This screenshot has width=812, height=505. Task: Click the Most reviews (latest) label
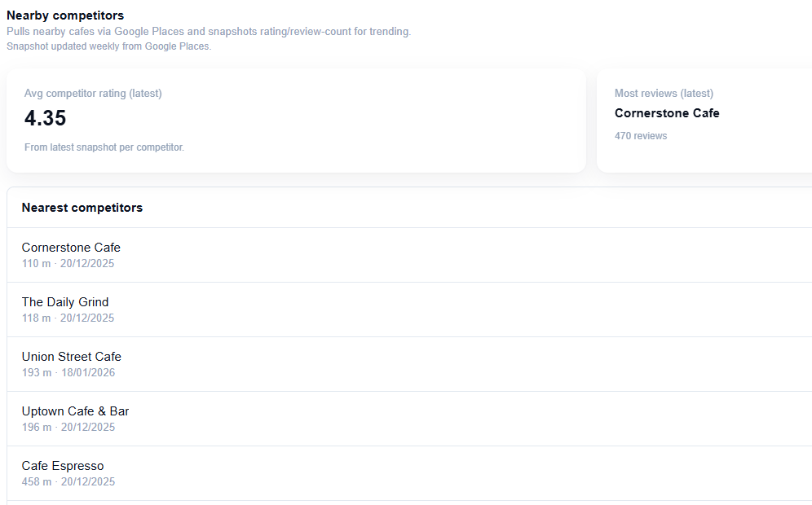(x=664, y=94)
